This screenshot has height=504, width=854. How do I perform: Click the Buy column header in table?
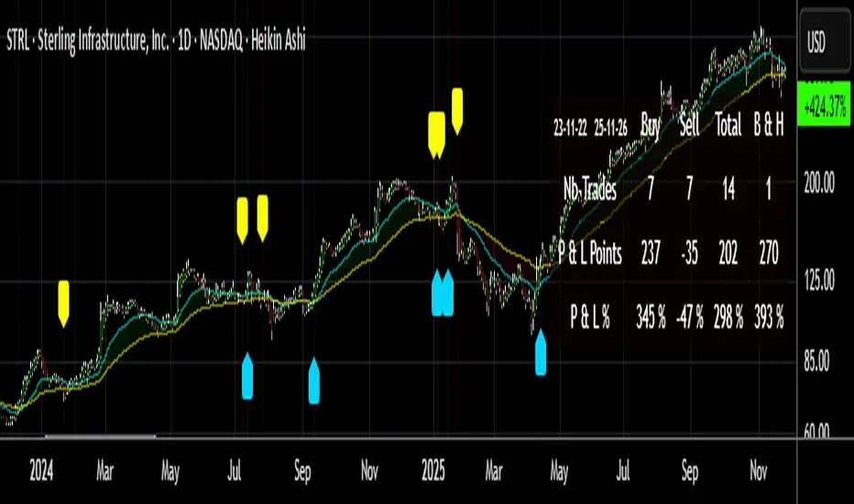click(x=651, y=126)
